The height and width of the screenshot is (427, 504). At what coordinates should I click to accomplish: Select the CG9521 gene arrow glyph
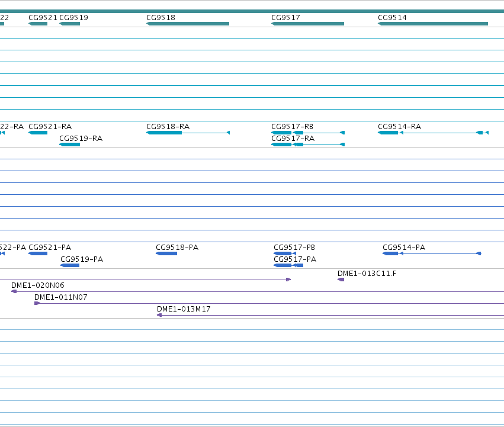point(38,24)
